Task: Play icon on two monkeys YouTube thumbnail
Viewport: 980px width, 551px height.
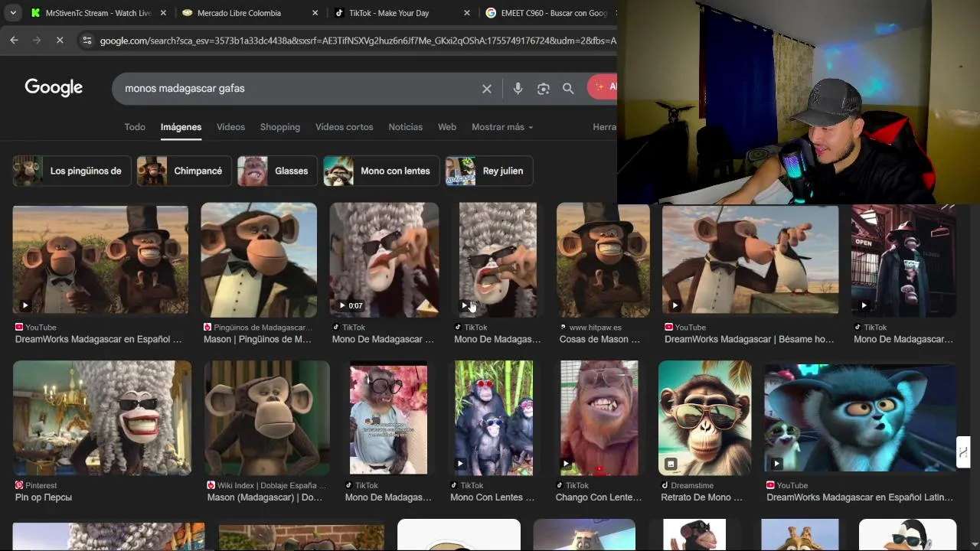Action: [25, 305]
